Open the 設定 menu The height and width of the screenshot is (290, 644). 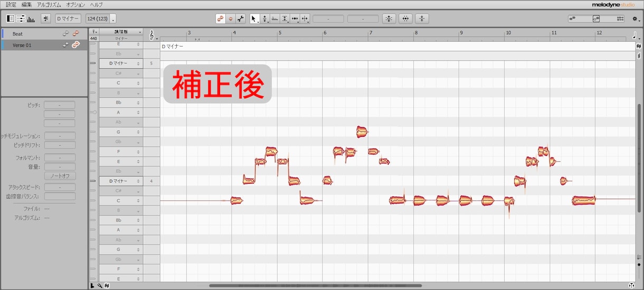click(11, 4)
